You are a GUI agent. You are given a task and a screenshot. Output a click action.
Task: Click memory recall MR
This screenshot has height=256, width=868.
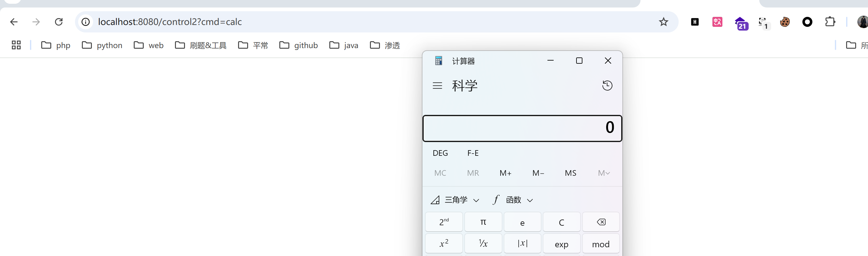point(473,173)
